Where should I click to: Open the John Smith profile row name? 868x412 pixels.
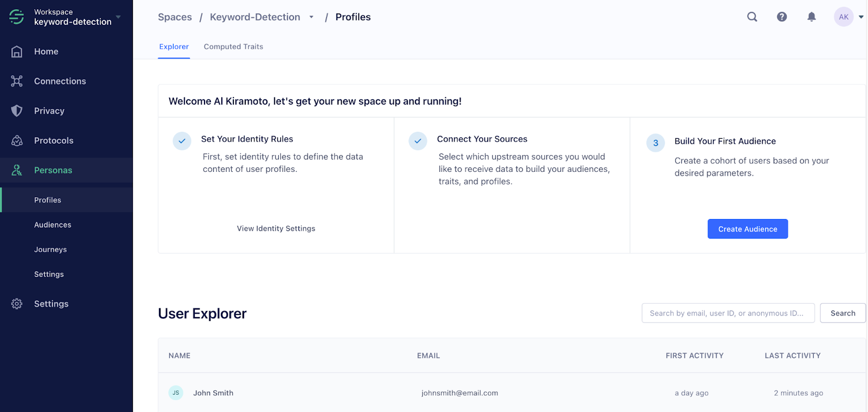213,393
